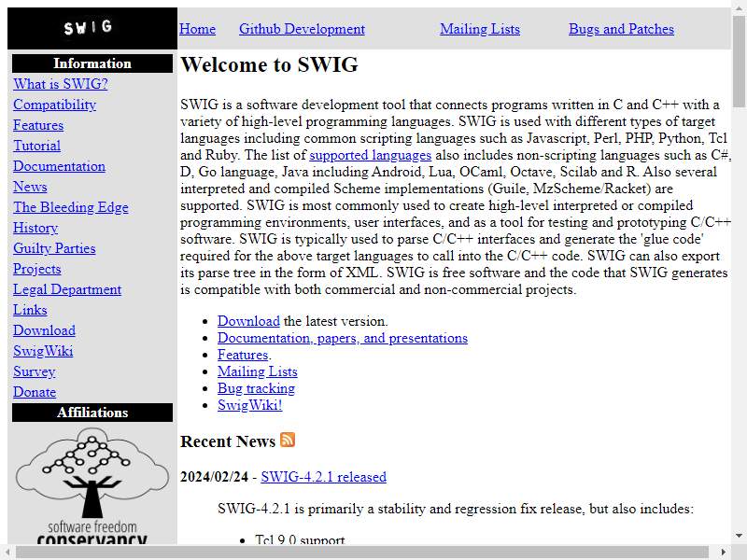
Task: Click the Welcome to SWIG heading
Action: [x=269, y=64]
